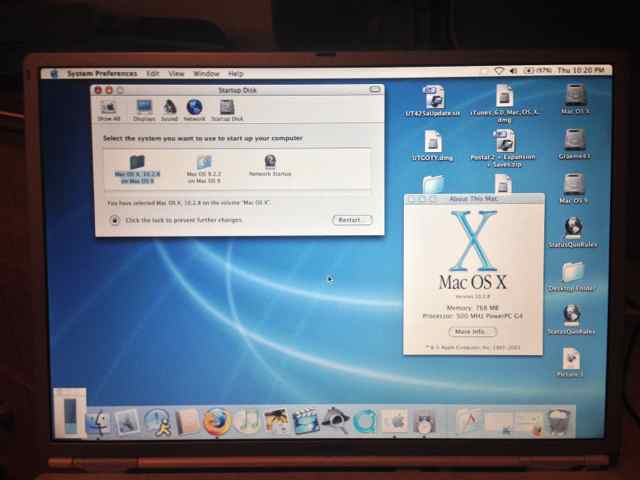Click the volume icon in the menu bar
Image resolution: width=640 pixels, height=480 pixels.
(513, 71)
